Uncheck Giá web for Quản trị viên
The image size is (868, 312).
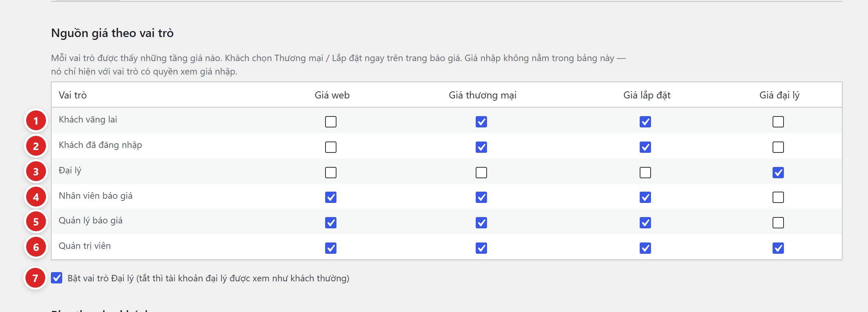331,248
